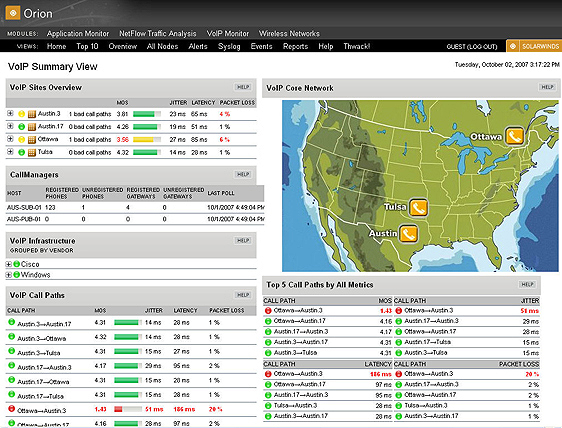
Task: Click yellow status icon for Austin.3 site
Action: [x=22, y=114]
